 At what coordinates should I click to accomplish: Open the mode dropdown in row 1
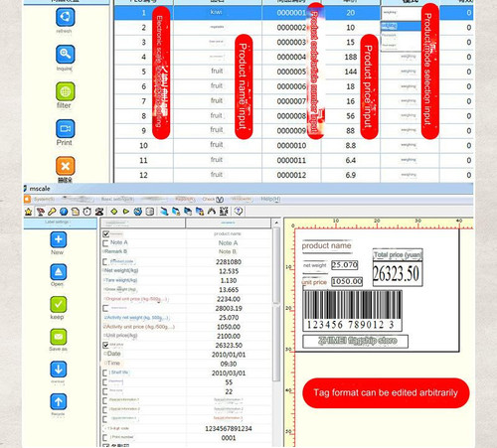point(401,13)
